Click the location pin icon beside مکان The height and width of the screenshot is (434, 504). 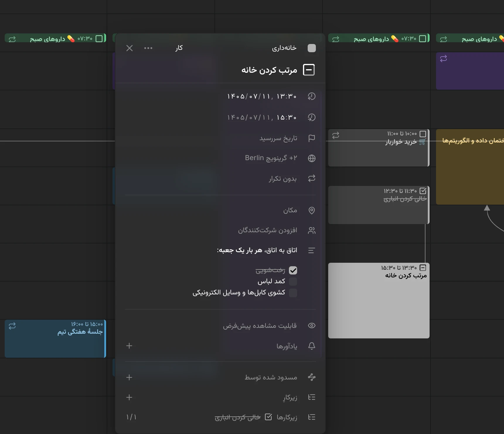(x=312, y=211)
